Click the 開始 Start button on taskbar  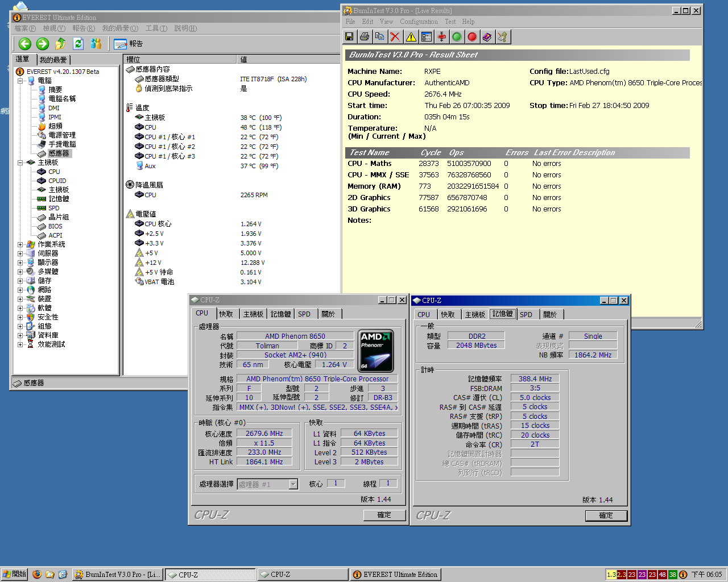(x=14, y=575)
